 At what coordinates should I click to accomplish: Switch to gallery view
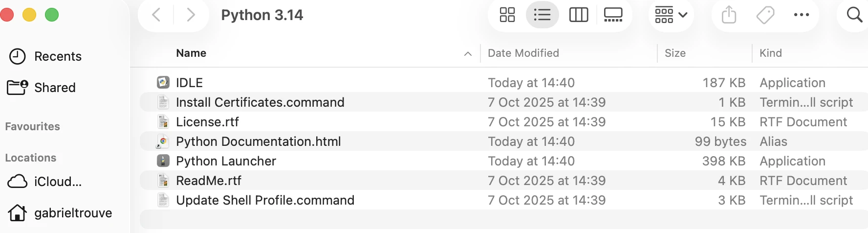click(613, 15)
